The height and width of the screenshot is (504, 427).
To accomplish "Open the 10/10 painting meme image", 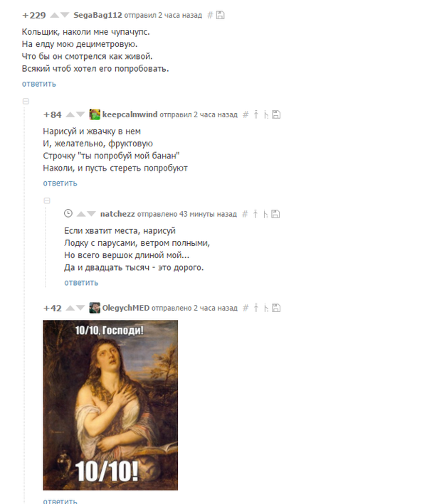I will pyautogui.click(x=110, y=405).
